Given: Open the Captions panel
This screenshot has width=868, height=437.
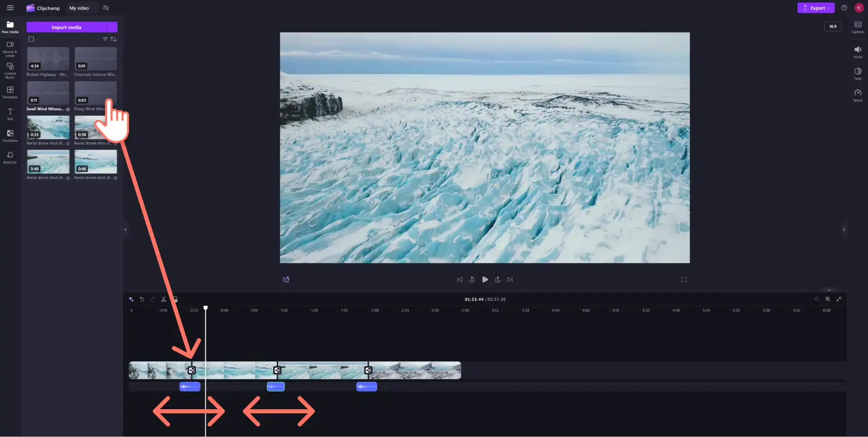Looking at the screenshot, I should tap(858, 27).
